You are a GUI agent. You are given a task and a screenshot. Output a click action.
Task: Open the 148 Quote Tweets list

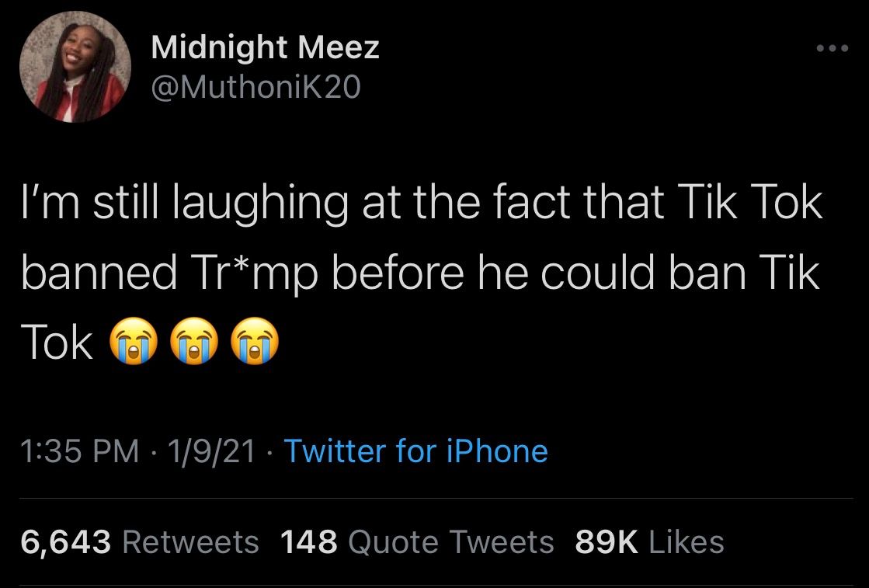416,541
